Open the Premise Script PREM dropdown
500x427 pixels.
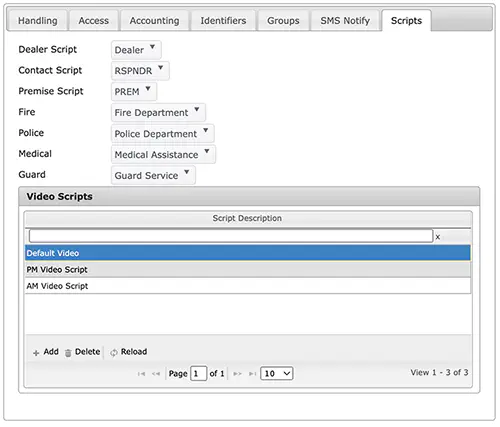tap(134, 92)
